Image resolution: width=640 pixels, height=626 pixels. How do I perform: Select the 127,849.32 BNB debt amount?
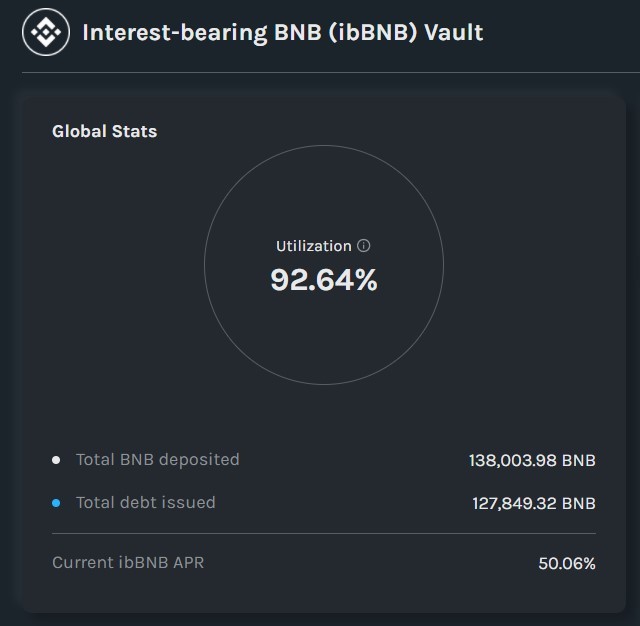click(x=534, y=504)
